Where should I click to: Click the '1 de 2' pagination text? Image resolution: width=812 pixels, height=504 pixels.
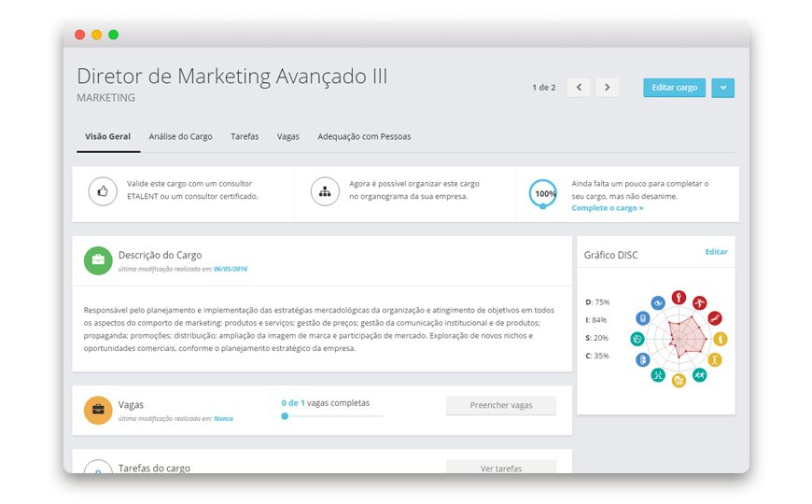point(544,88)
